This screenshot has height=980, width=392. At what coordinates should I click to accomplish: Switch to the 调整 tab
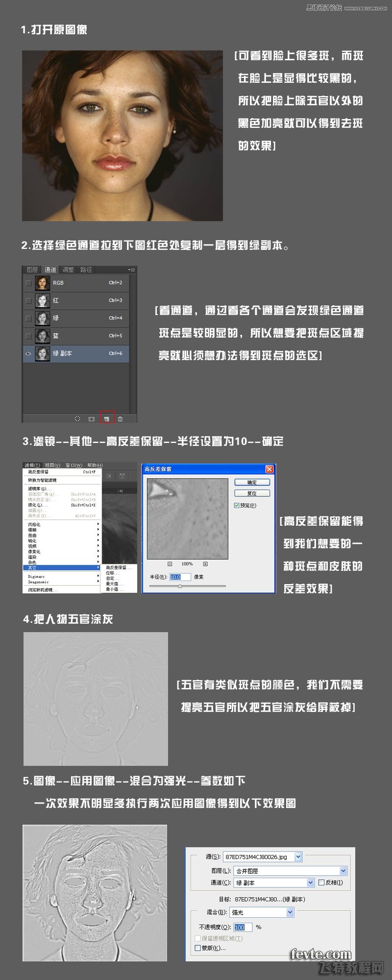pos(68,269)
